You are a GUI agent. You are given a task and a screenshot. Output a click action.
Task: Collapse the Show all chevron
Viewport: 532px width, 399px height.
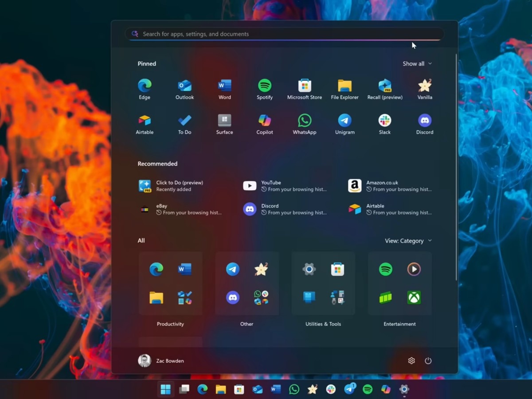point(429,63)
